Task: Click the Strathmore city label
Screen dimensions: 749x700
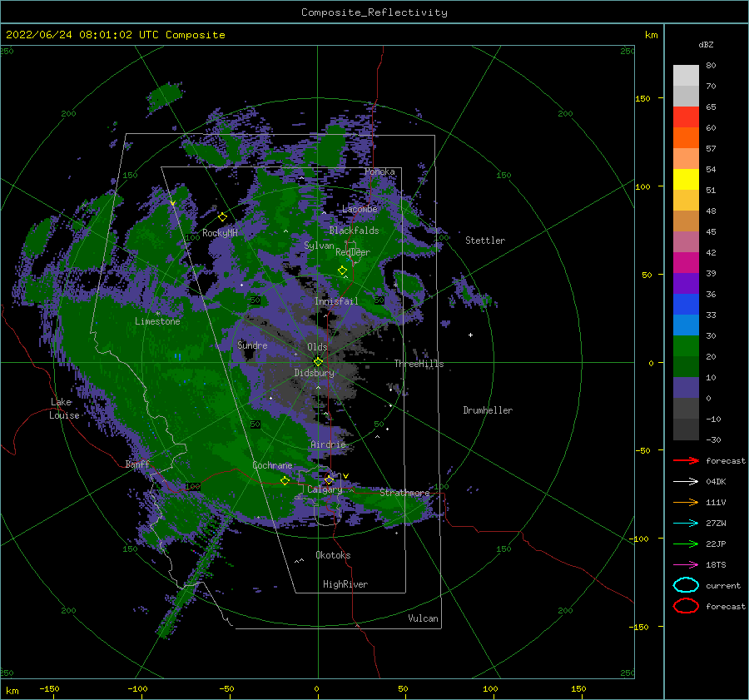Action: click(404, 492)
